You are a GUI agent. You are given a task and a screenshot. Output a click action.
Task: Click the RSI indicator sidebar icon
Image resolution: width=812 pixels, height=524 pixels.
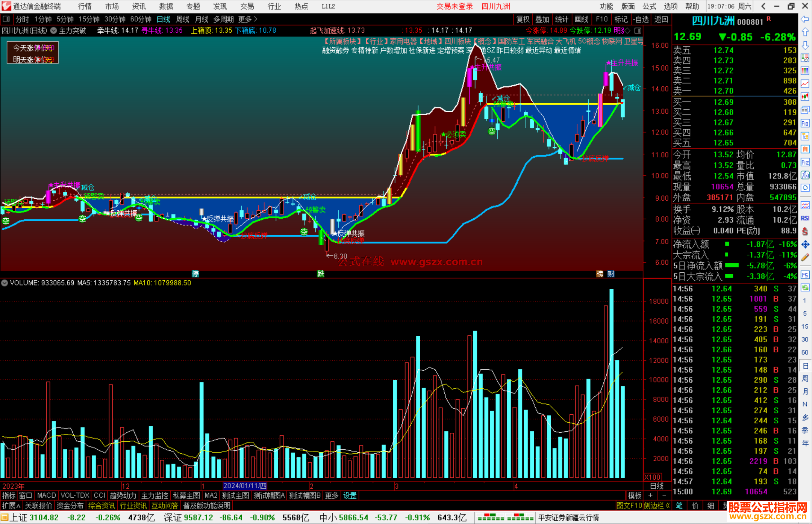tap(805, 218)
